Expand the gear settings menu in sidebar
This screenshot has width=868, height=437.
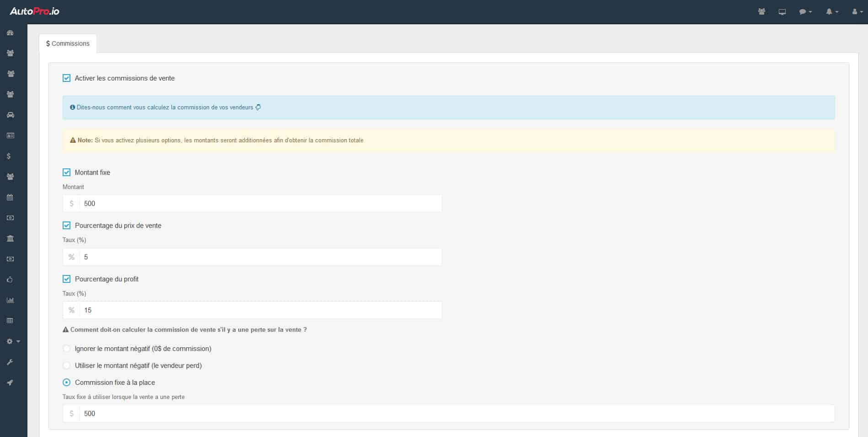point(13,341)
